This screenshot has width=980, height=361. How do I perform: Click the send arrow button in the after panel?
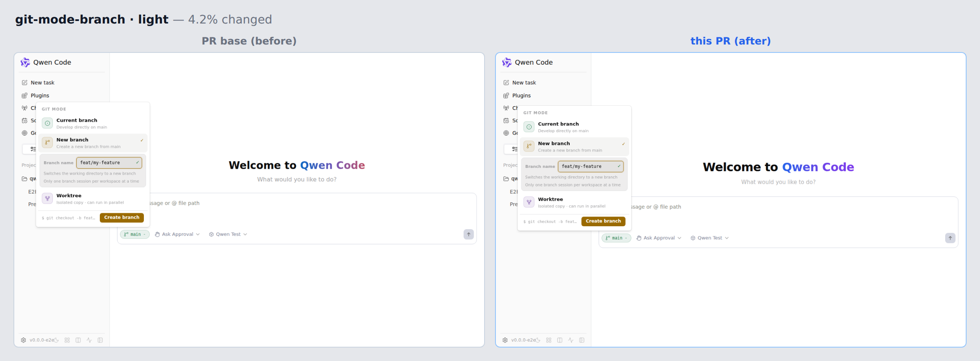click(x=950, y=238)
